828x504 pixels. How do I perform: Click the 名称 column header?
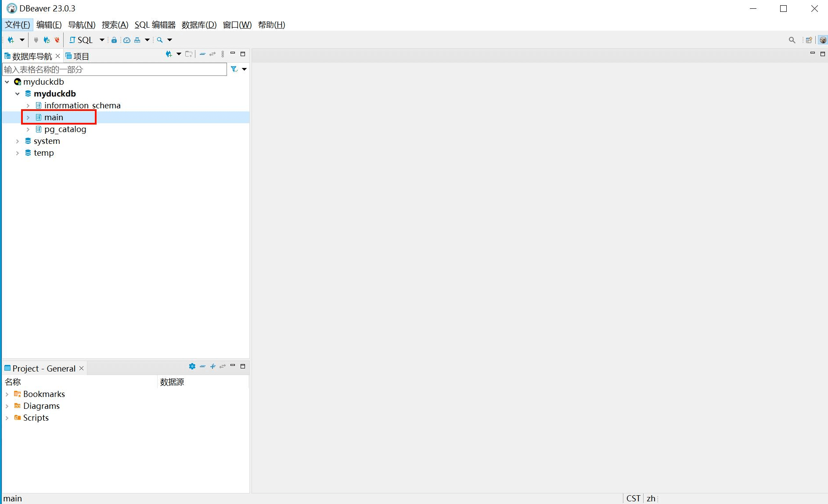click(x=80, y=382)
